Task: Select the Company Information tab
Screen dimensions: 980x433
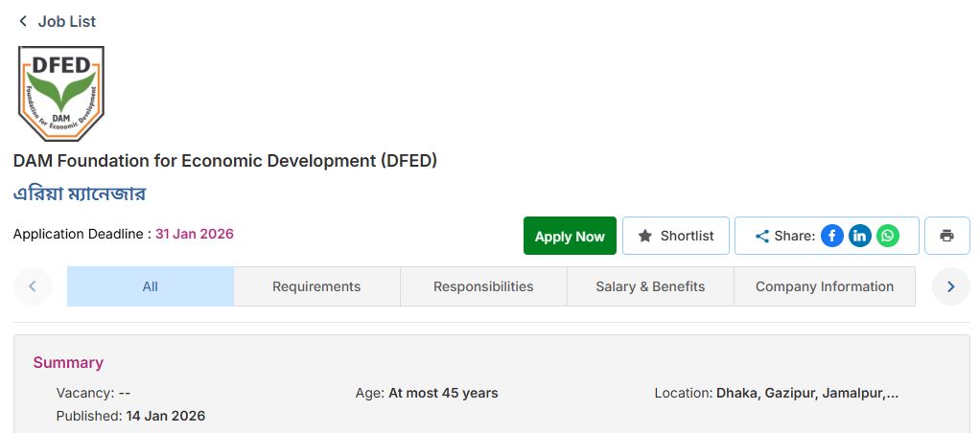Action: 825,286
